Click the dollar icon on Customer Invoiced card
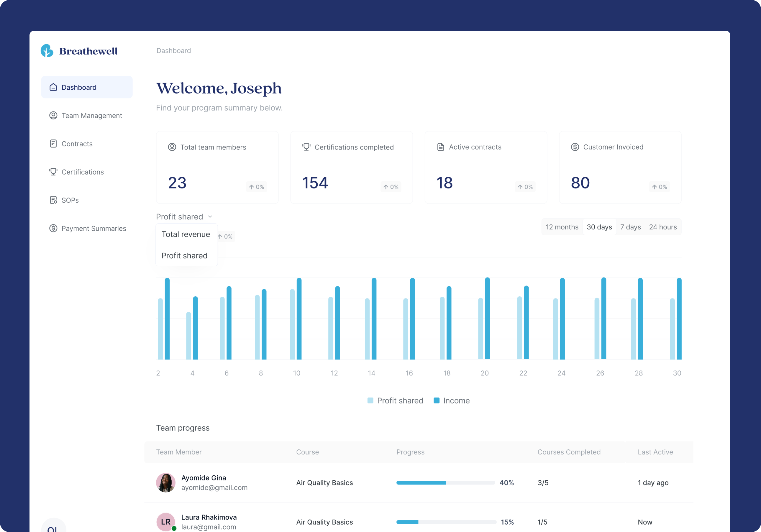This screenshot has width=761, height=532. [x=575, y=147]
